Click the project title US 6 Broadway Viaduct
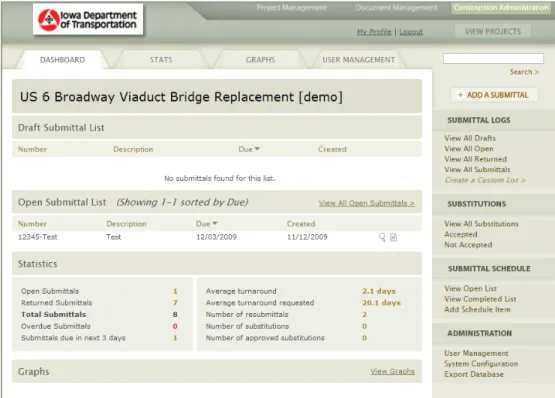The height and width of the screenshot is (398, 555). [181, 97]
